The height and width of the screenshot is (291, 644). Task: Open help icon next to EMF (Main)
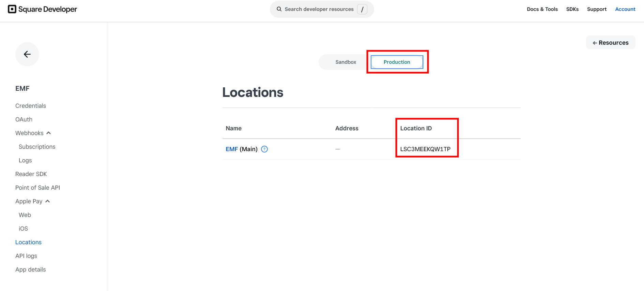(264, 149)
